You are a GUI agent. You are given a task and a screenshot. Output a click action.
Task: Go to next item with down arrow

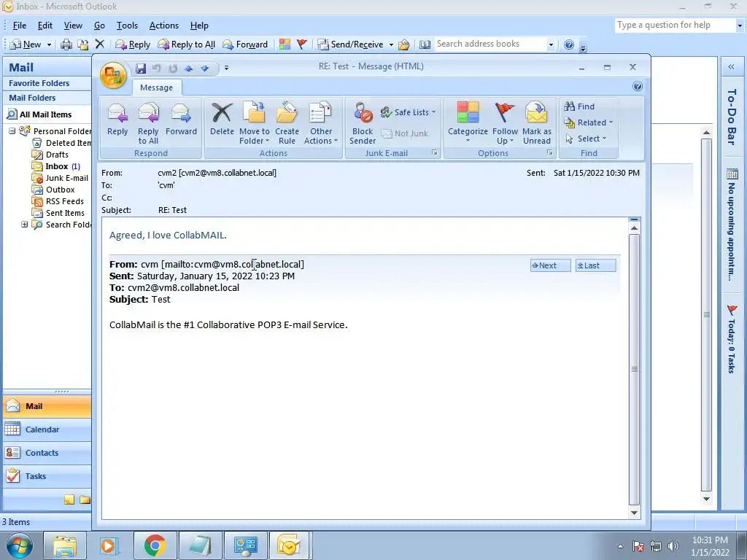tap(205, 68)
